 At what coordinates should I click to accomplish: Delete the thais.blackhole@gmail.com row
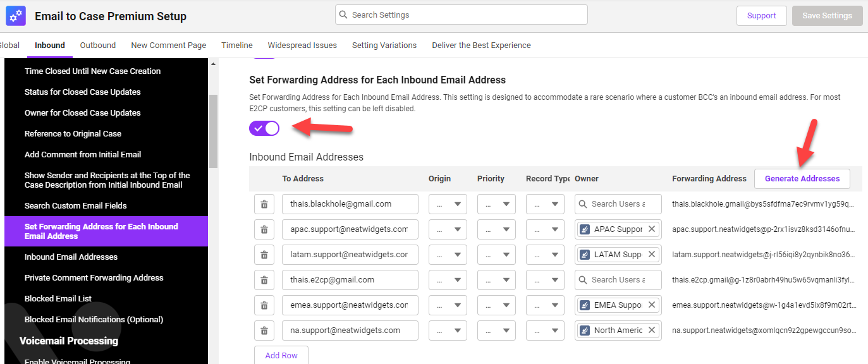click(x=264, y=204)
